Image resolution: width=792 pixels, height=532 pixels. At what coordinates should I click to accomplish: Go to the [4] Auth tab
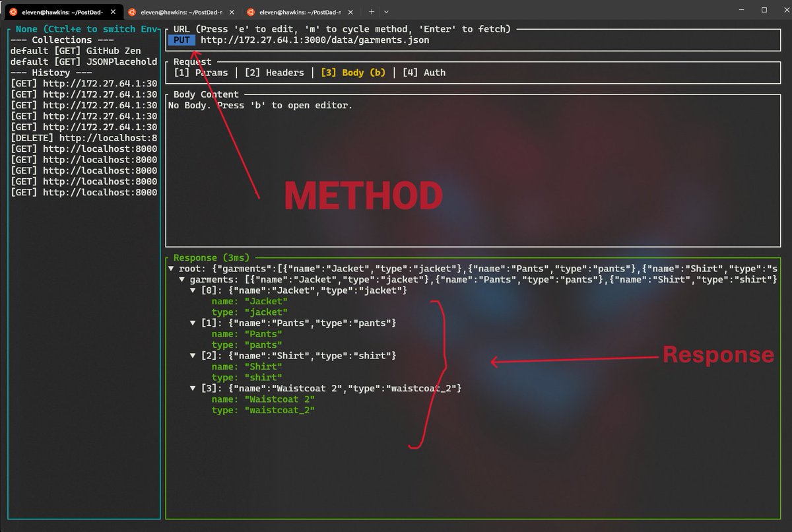424,73
